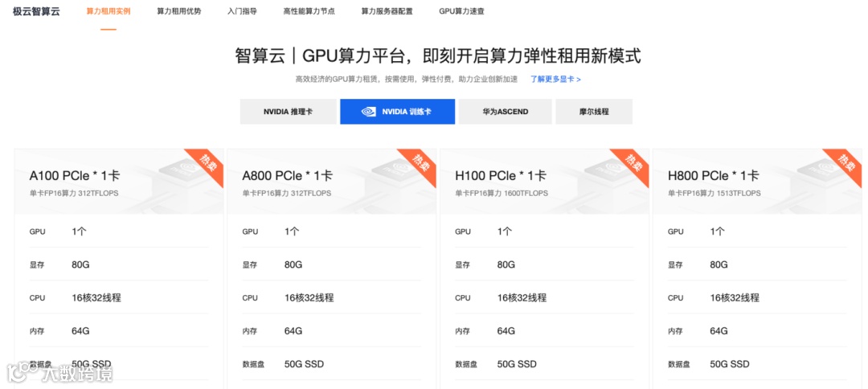Click 热卖 ribbon on A100 card

coord(207,164)
